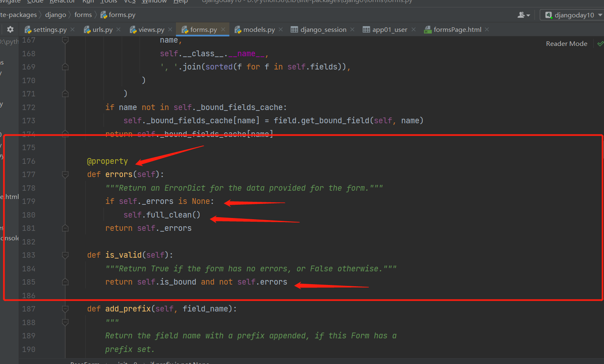
Task: Click the is_valid method name
Action: tap(123, 255)
